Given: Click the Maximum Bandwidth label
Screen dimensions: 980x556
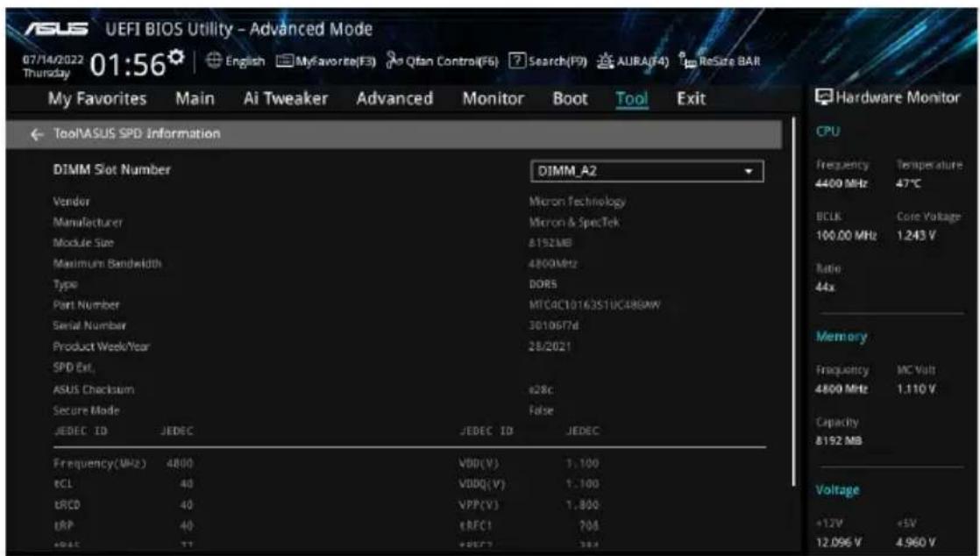Looking at the screenshot, I should coord(108,263).
